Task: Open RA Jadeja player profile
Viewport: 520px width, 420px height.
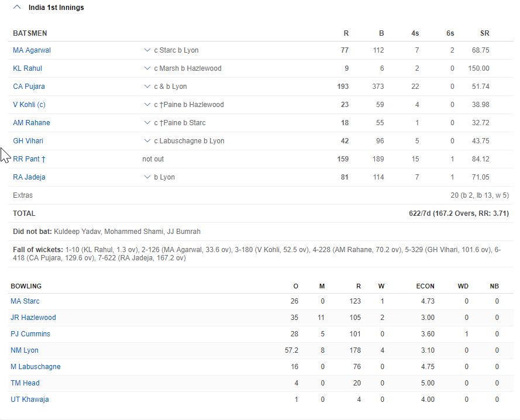Action: point(29,177)
